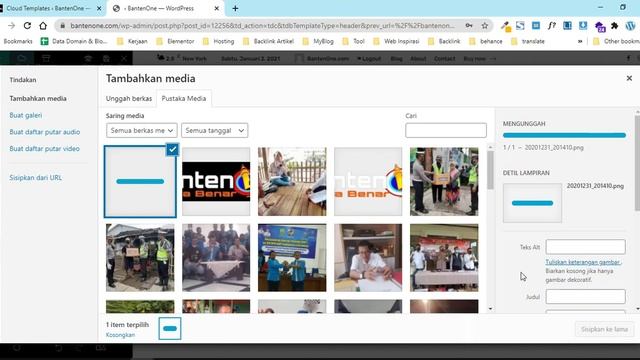The width and height of the screenshot is (640, 360).
Task: Open the Tuliskan keterangan gambar link
Action: click(583, 262)
